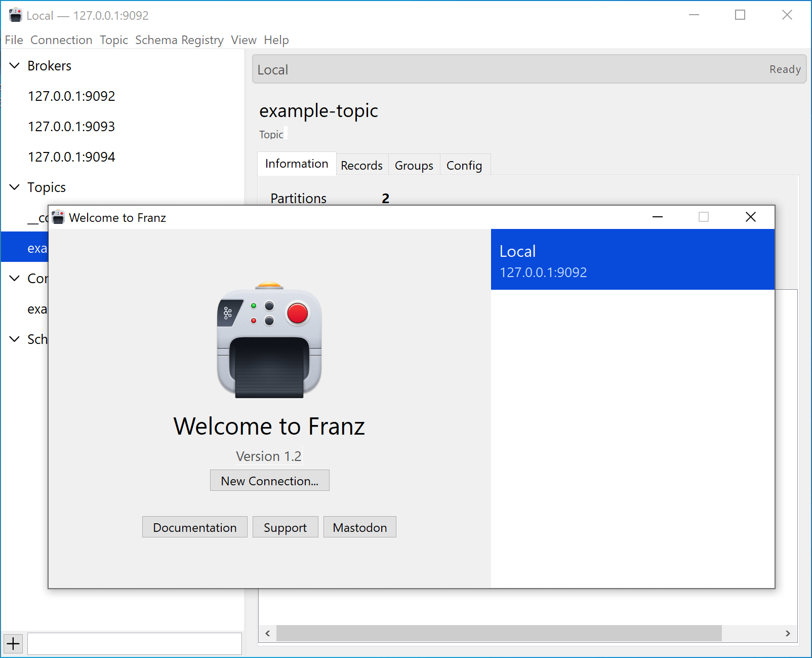812x658 pixels.
Task: Click the horizontal scrollbar thumb in main window
Action: click(x=499, y=633)
